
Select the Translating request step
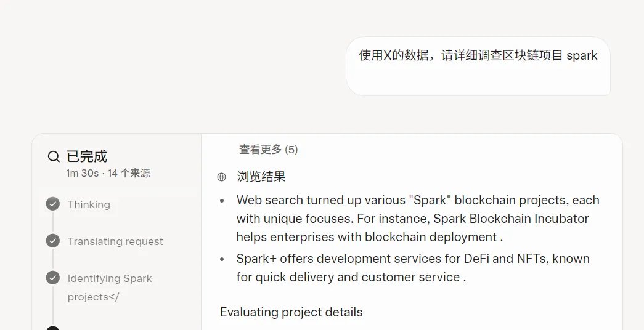(x=115, y=241)
